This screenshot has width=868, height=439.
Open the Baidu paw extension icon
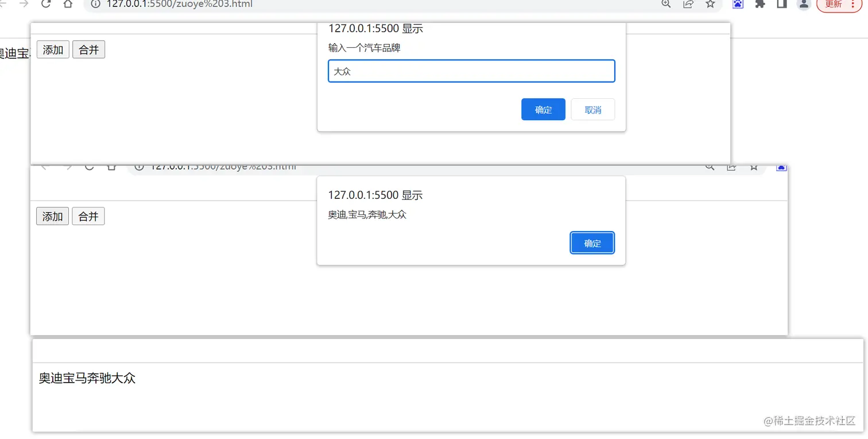coord(738,4)
